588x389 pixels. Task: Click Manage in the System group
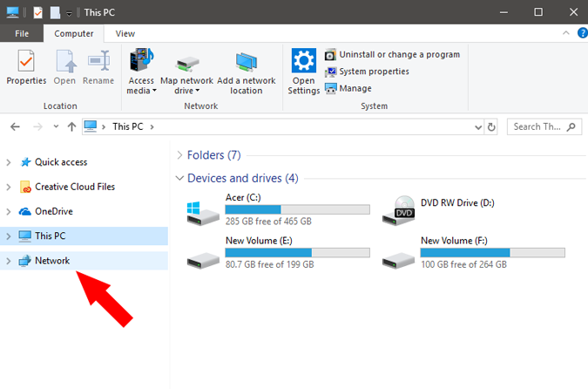[348, 88]
